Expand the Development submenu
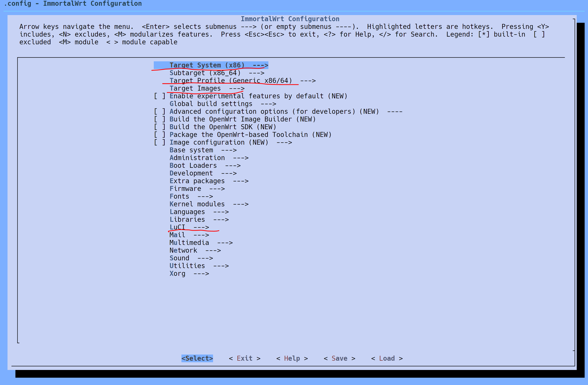 [x=203, y=173]
